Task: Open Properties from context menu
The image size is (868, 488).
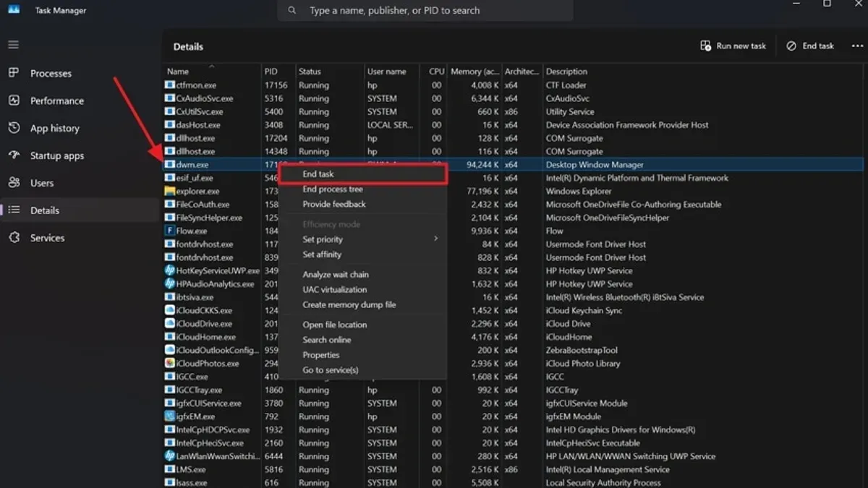Action: click(363, 355)
